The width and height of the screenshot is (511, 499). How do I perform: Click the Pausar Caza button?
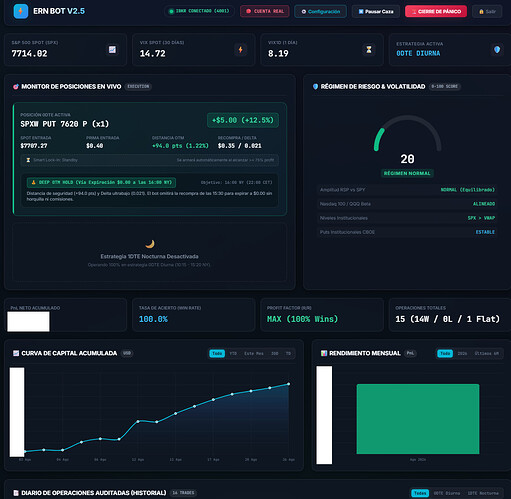(376, 11)
